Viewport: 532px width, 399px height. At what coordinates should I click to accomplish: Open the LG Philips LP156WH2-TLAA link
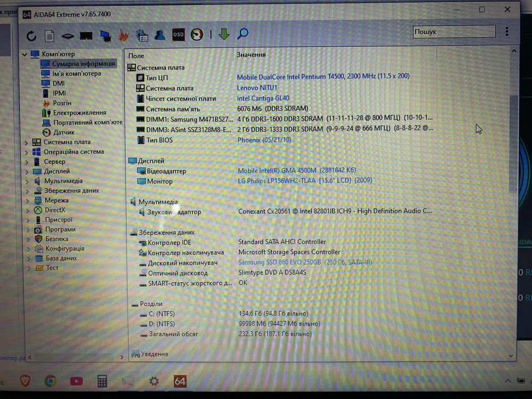click(305, 180)
